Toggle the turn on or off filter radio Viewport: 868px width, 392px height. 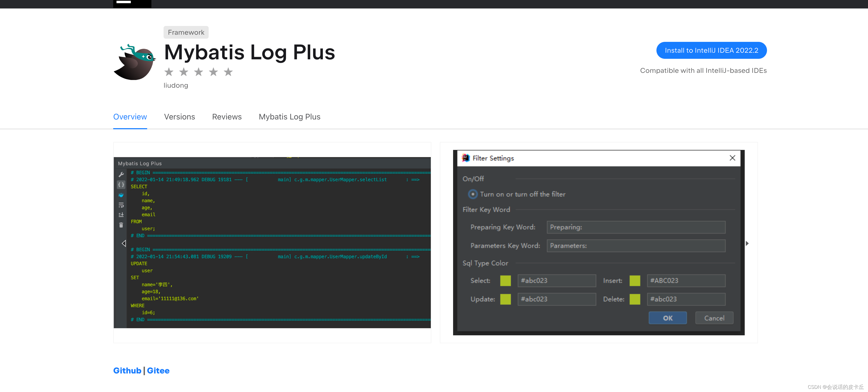473,194
